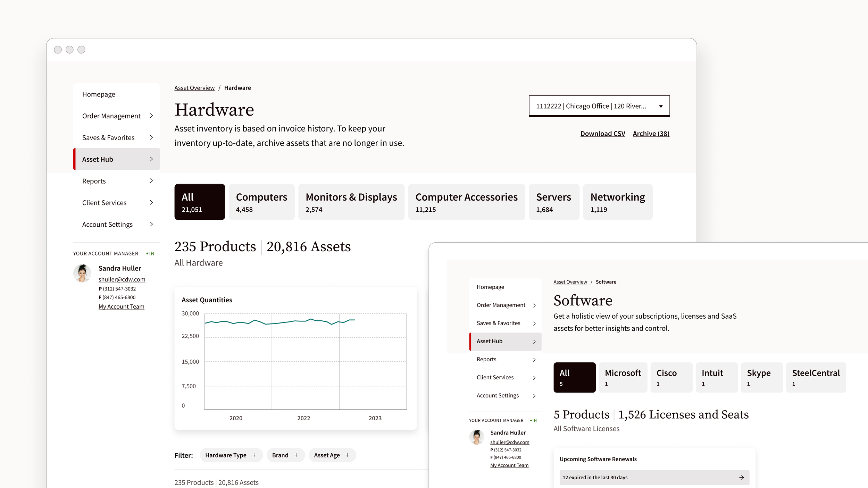Click the plus icon on Asset Age filter

coord(347,455)
